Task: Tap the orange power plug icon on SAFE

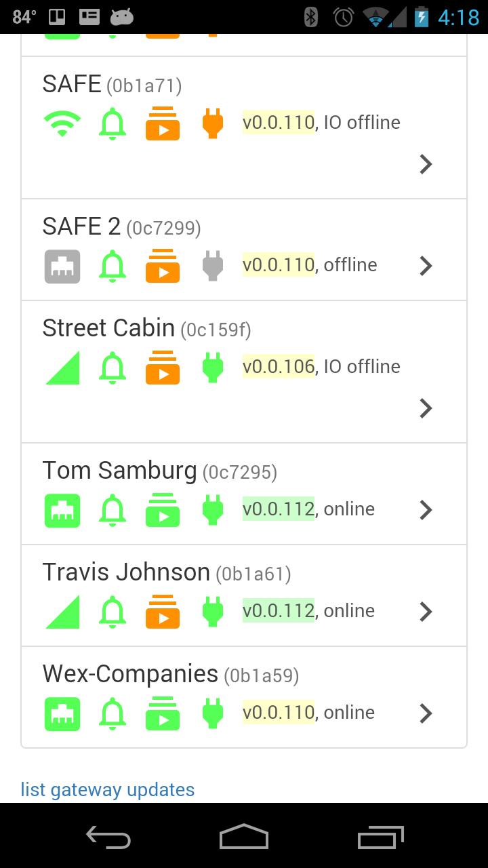Action: point(213,123)
